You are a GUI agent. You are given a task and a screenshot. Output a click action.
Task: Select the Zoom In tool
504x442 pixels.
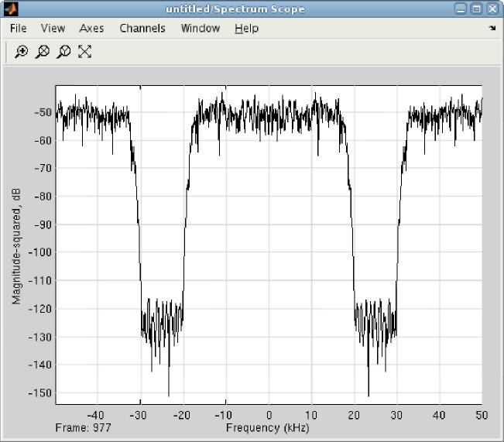pyautogui.click(x=21, y=52)
